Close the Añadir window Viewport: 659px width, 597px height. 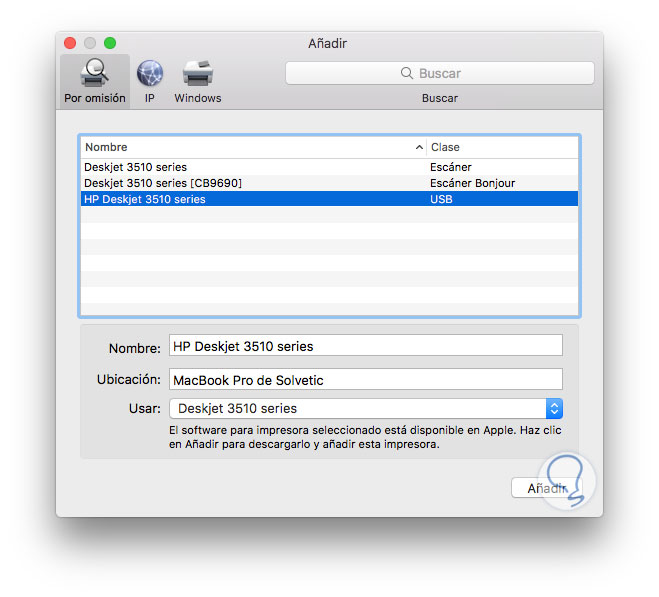click(70, 43)
